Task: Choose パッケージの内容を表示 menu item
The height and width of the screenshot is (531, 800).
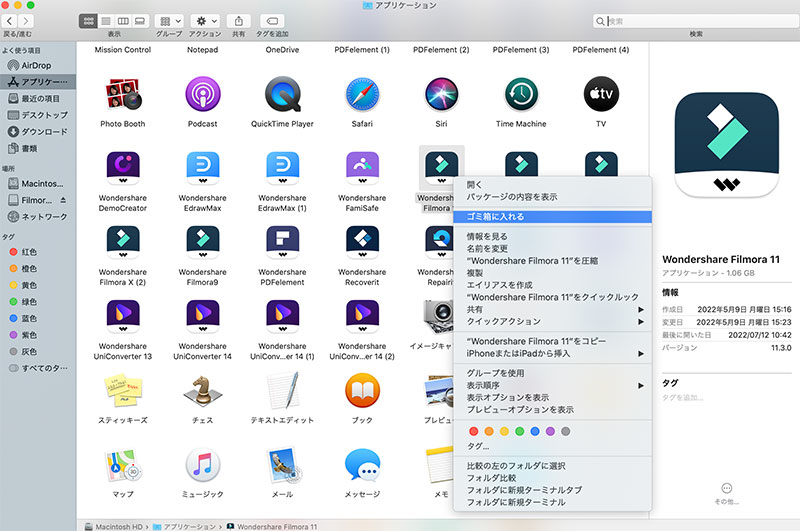Action: [x=552, y=197]
